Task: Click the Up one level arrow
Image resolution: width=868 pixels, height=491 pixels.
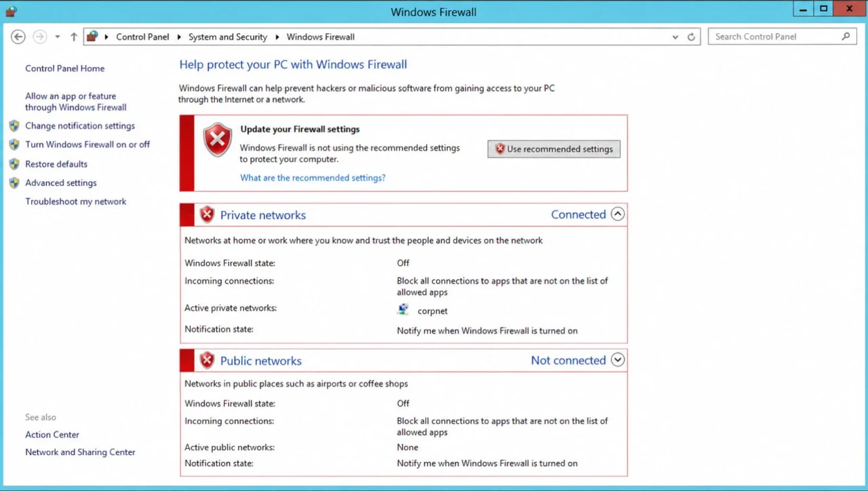Action: pyautogui.click(x=74, y=37)
